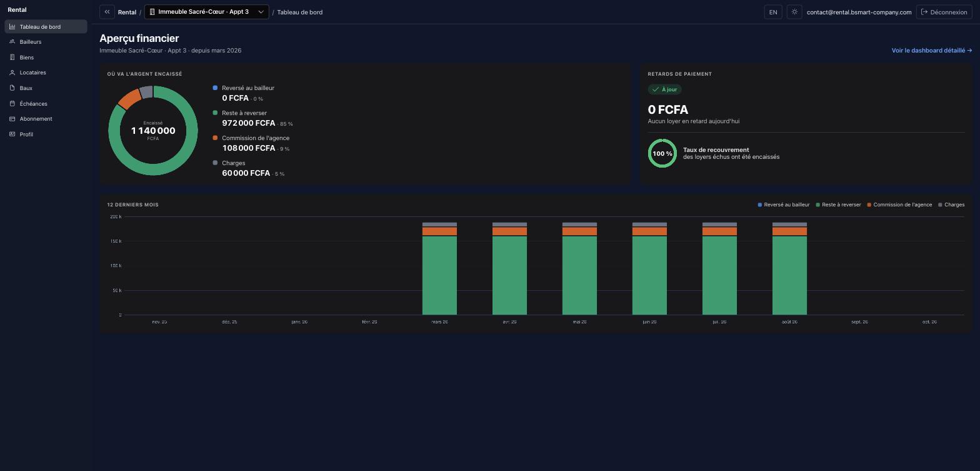This screenshot has width=980, height=471.
Task: Click the 100 % recovery rate ring
Action: pos(662,153)
